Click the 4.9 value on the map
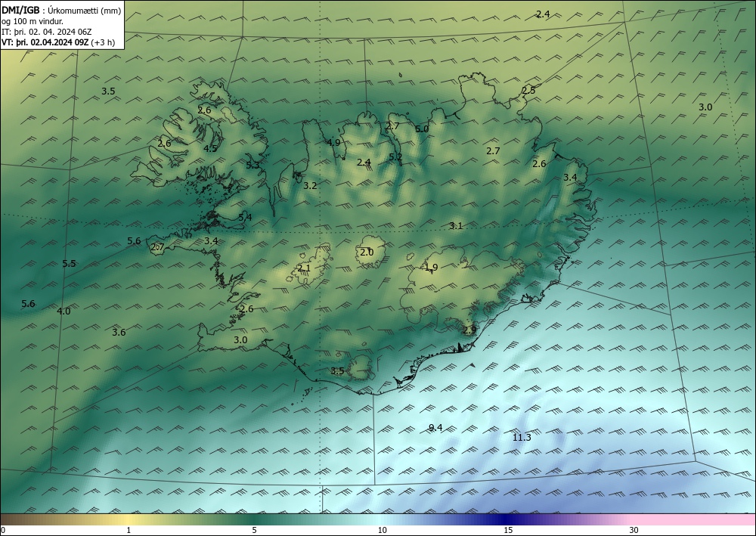 (x=333, y=143)
